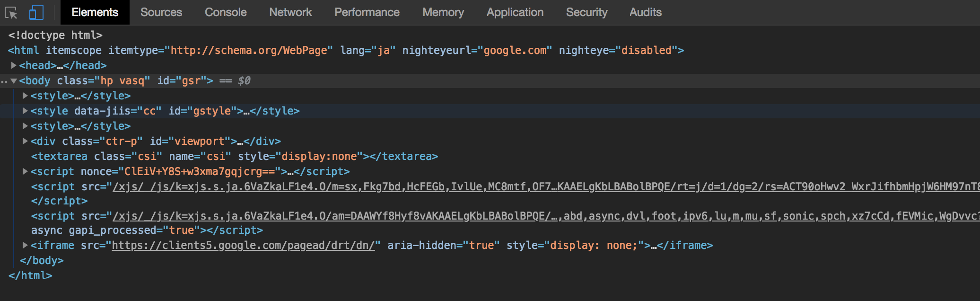Expand the style element above the viewport div
Image resolution: width=980 pixels, height=301 pixels.
25,126
